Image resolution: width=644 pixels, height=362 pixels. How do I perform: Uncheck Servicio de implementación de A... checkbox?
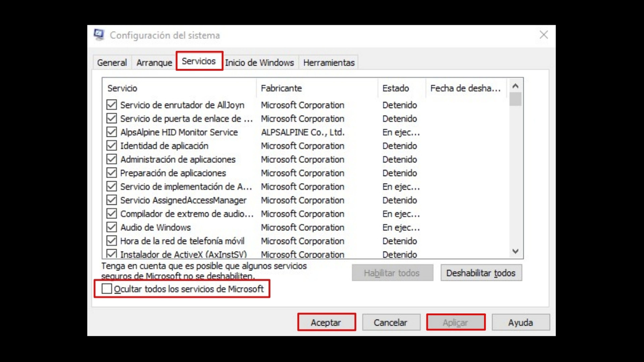click(112, 186)
